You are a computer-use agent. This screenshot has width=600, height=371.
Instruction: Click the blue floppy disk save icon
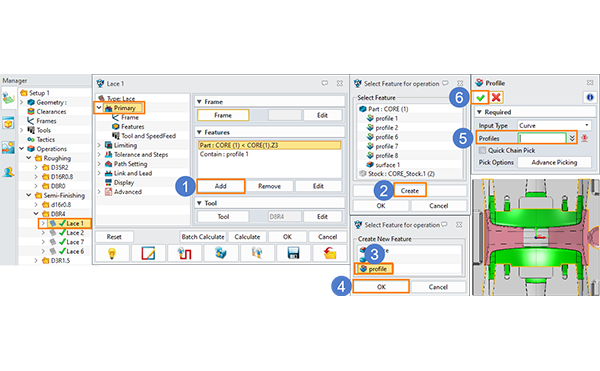[x=293, y=253]
